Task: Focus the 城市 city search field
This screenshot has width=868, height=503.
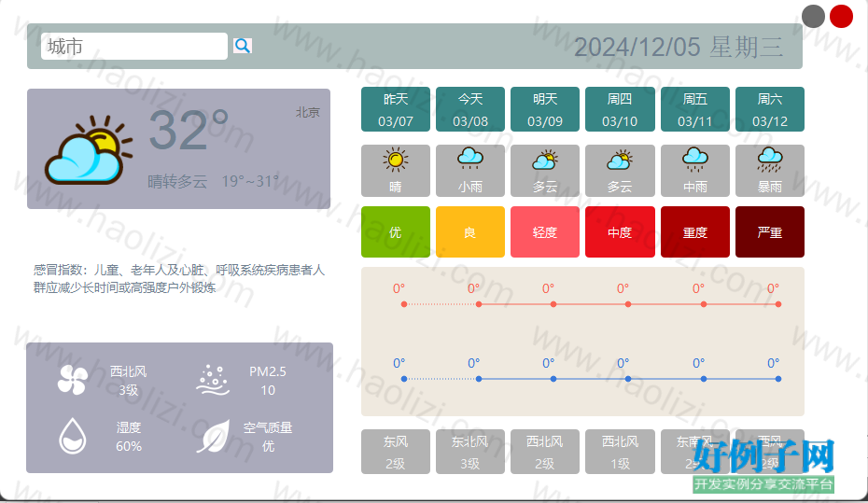Action: point(134,46)
